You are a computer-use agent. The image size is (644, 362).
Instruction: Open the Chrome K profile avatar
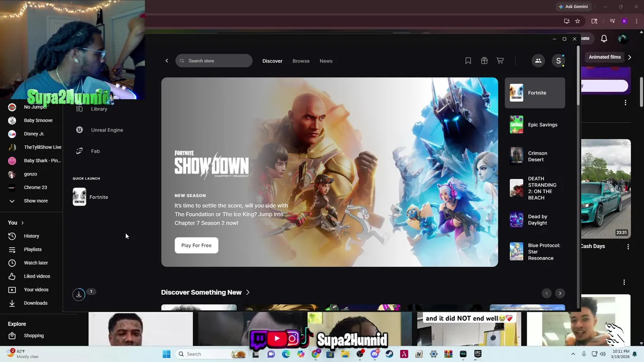pyautogui.click(x=624, y=21)
